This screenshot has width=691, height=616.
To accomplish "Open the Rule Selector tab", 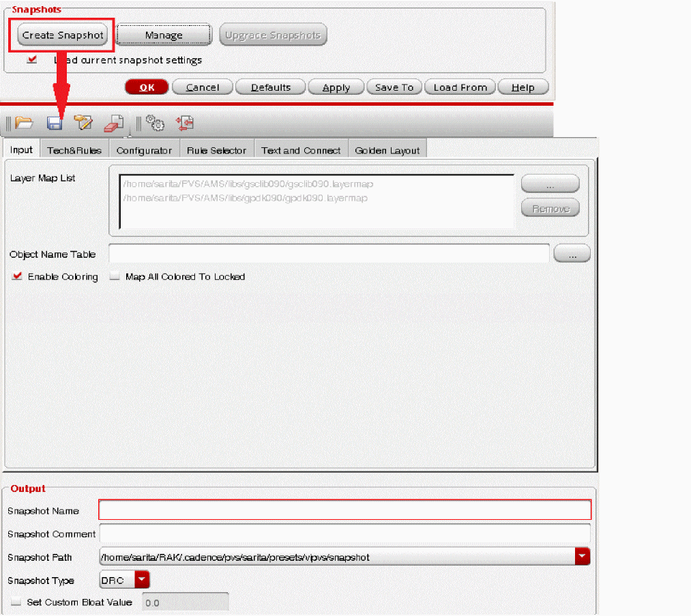I will pyautogui.click(x=216, y=150).
